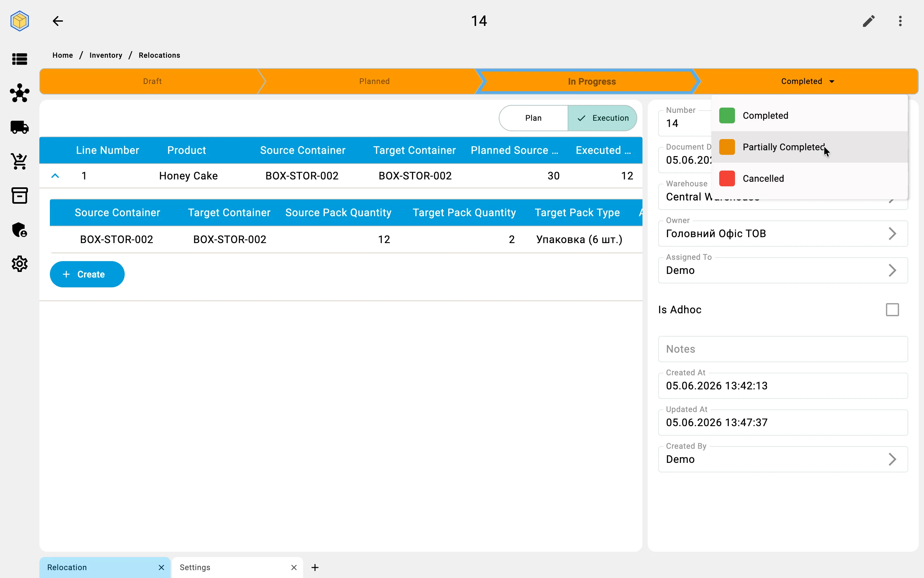
Task: Choose Completed from the status menu
Action: (x=809, y=115)
